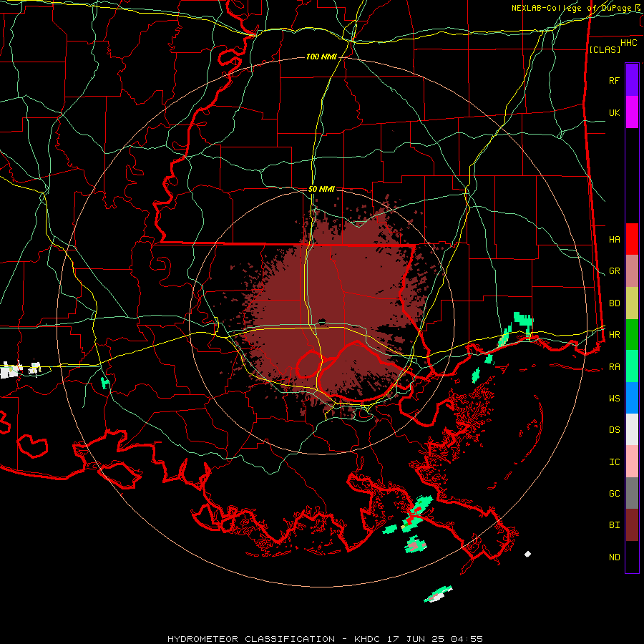
Task: Click the "BI" legend label
Action: coord(614,525)
